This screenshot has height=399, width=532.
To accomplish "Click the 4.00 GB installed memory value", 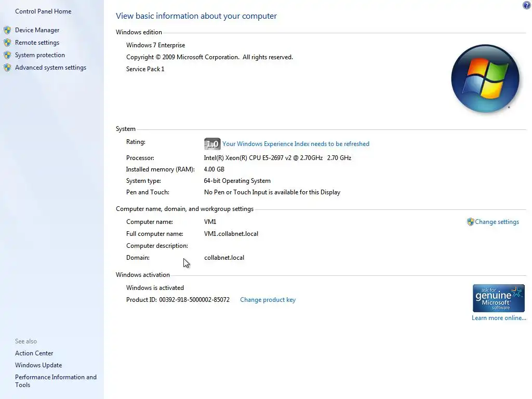I will 214,169.
